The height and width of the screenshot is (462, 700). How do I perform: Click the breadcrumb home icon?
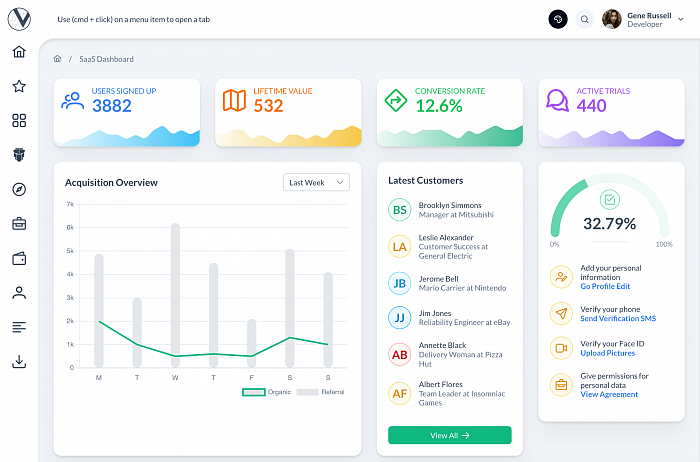tap(57, 59)
